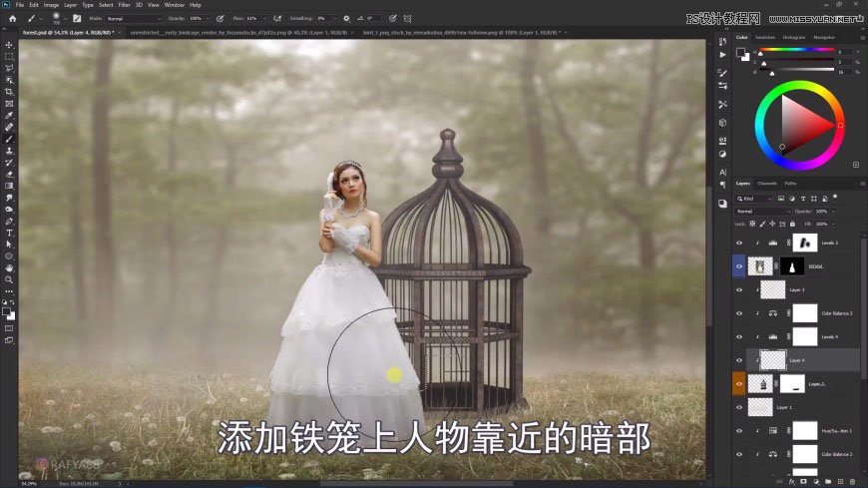
Task: Select the Clone Stamp tool
Action: coord(9,151)
